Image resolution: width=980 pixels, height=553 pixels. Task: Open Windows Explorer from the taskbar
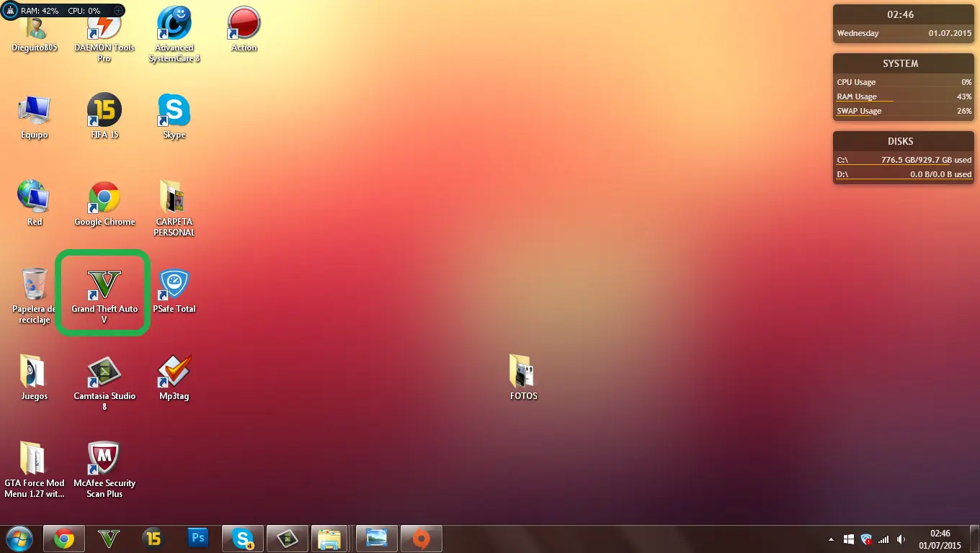pyautogui.click(x=330, y=539)
